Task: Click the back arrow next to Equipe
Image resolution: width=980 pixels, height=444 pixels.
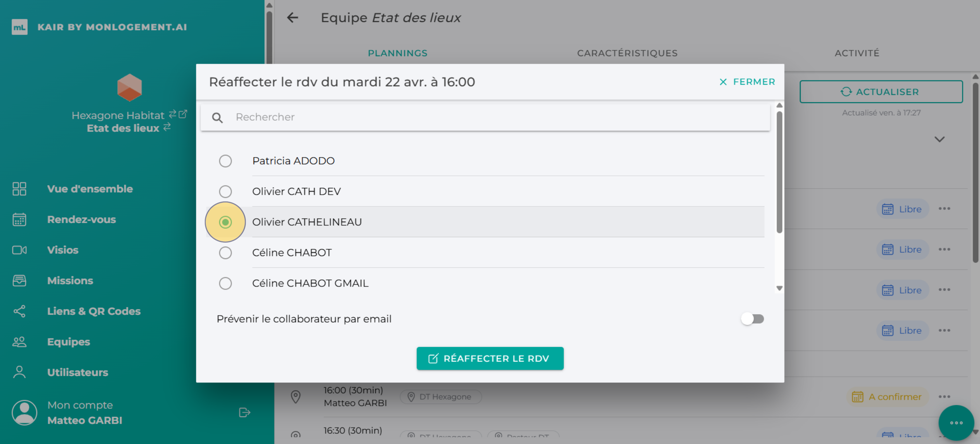Action: coord(292,18)
